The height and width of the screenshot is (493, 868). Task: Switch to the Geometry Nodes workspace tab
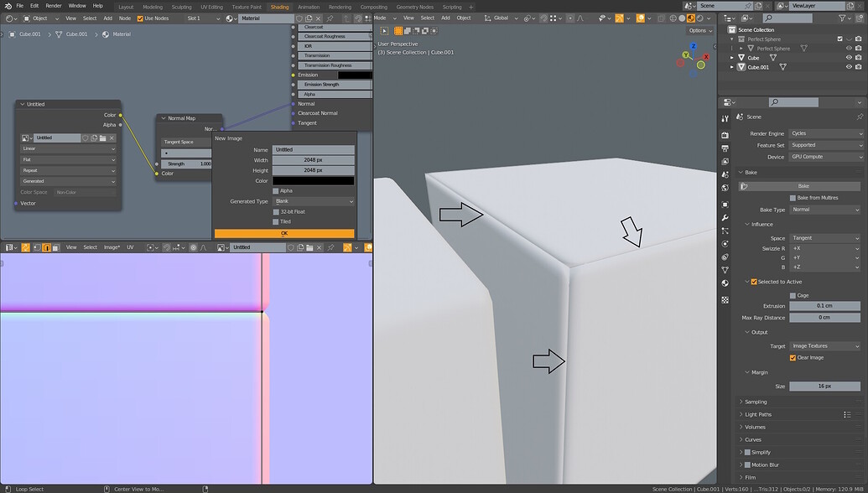point(414,8)
